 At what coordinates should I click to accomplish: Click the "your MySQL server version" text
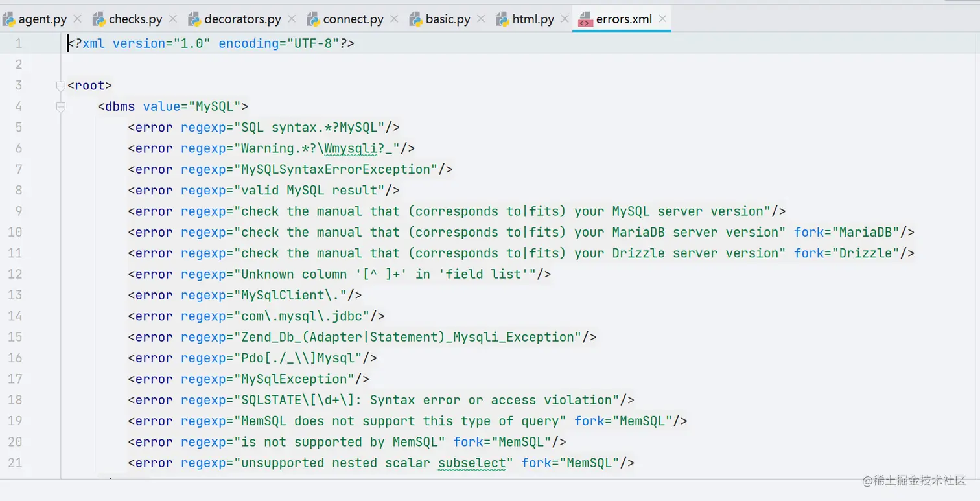click(x=669, y=211)
